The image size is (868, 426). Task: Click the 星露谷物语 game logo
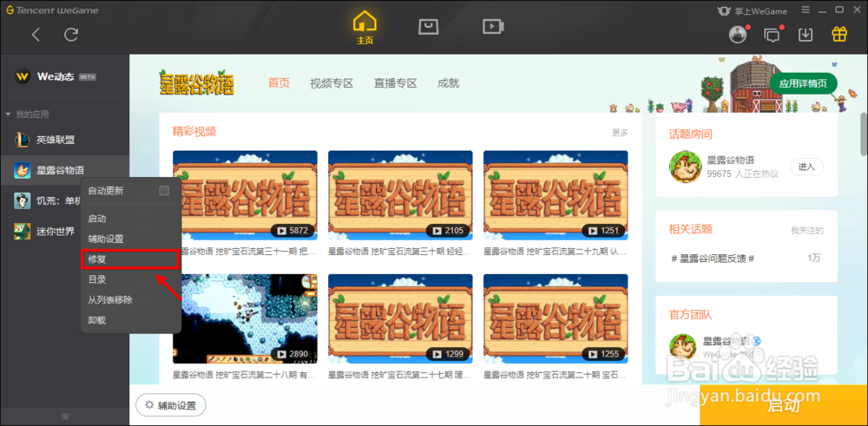click(x=196, y=82)
